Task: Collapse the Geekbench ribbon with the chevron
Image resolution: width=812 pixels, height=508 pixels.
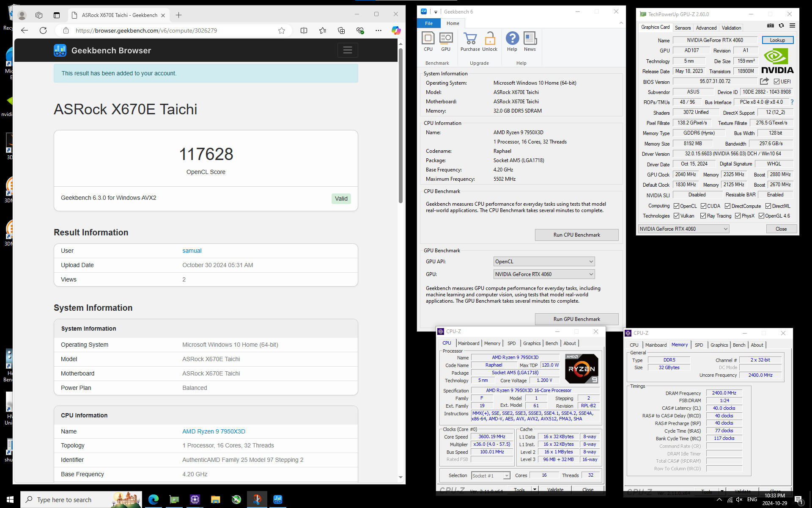Action: [x=621, y=23]
